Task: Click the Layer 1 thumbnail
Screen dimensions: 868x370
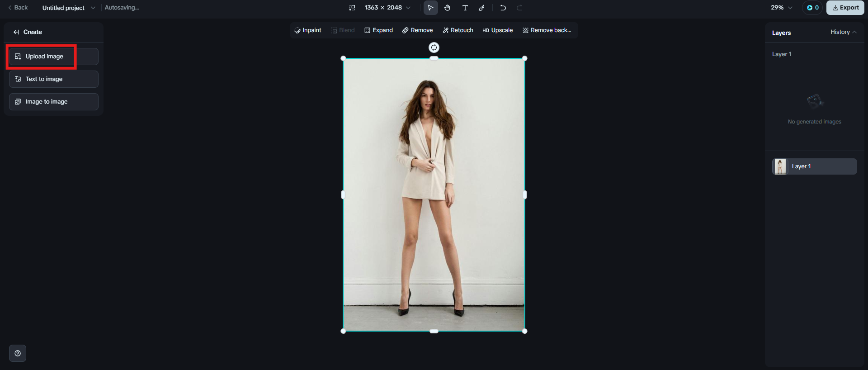Action: tap(780, 166)
